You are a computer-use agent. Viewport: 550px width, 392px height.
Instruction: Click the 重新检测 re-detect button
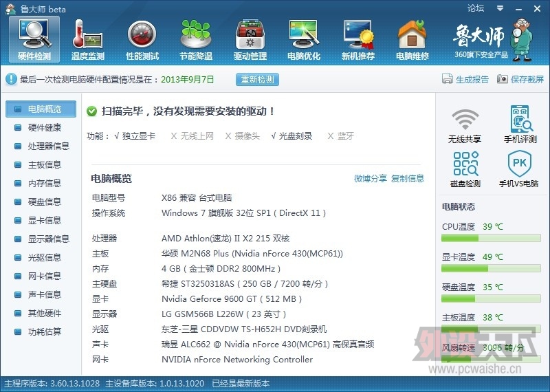coord(257,79)
